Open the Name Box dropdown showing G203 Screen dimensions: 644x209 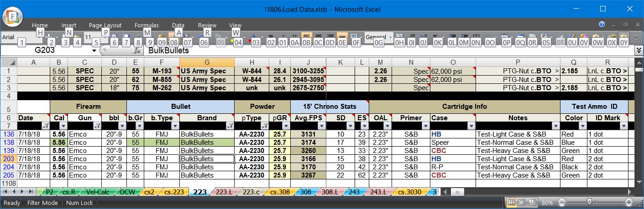pyautogui.click(x=94, y=51)
